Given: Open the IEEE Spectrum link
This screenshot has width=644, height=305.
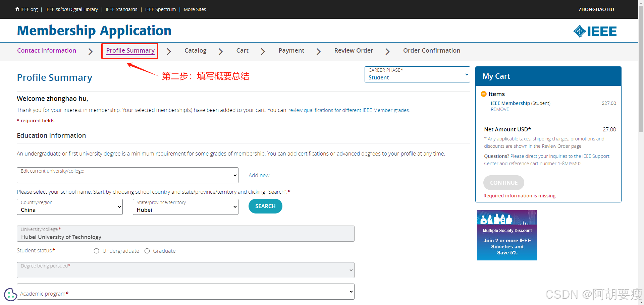Looking at the screenshot, I should (x=160, y=9).
